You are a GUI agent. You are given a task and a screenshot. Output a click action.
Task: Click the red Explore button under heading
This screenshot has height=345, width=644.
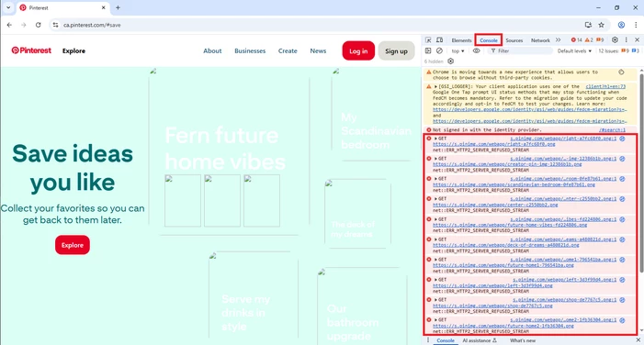coord(73,245)
